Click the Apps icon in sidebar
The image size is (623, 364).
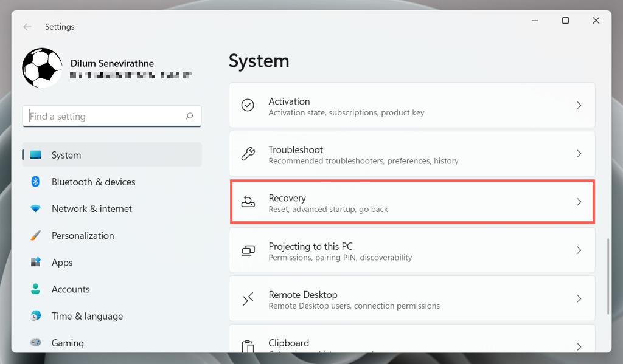[35, 263]
